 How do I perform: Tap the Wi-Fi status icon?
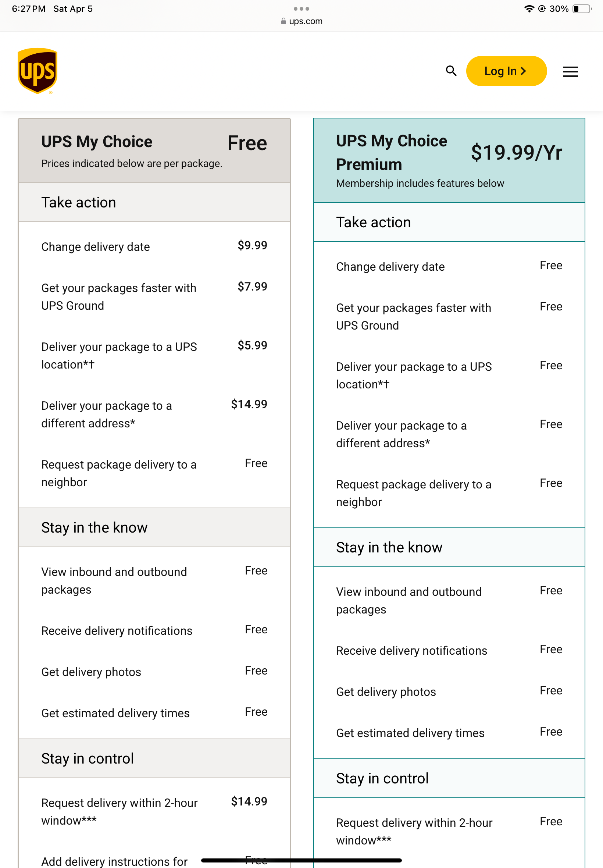coord(529,9)
